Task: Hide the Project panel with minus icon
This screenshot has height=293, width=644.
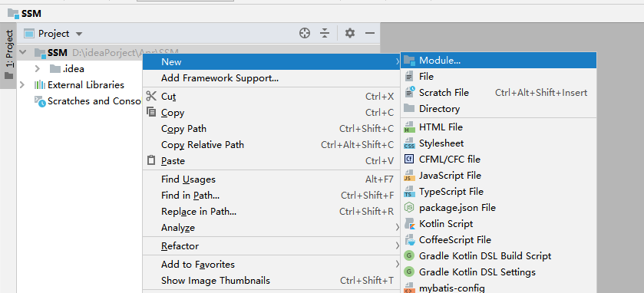Action: point(370,33)
